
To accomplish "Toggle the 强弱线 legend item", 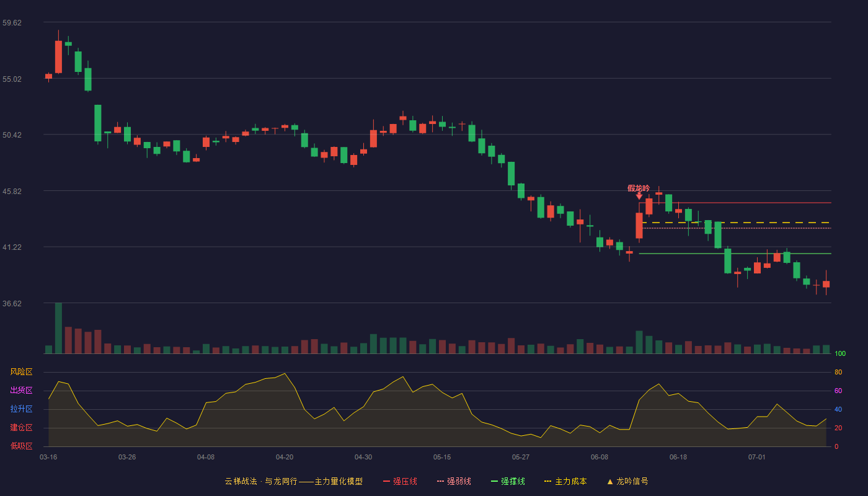I will [454, 481].
